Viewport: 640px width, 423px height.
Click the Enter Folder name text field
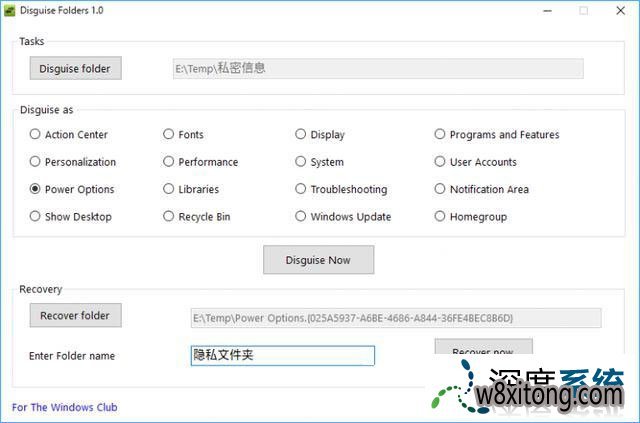click(x=282, y=356)
